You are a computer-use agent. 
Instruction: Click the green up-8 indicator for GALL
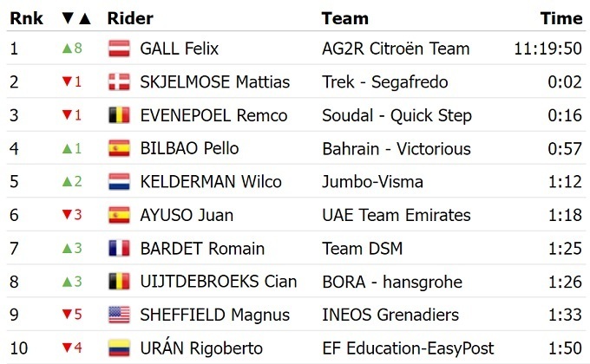pyautogui.click(x=71, y=49)
